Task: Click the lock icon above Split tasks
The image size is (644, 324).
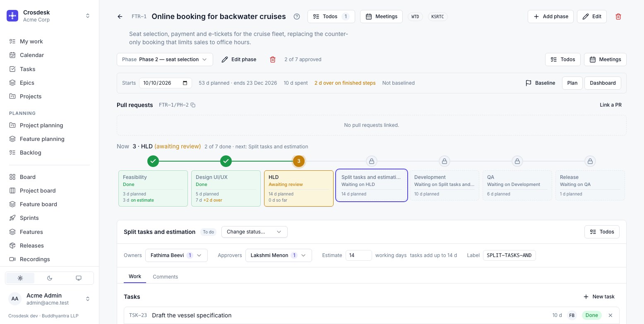Action: [x=372, y=161]
